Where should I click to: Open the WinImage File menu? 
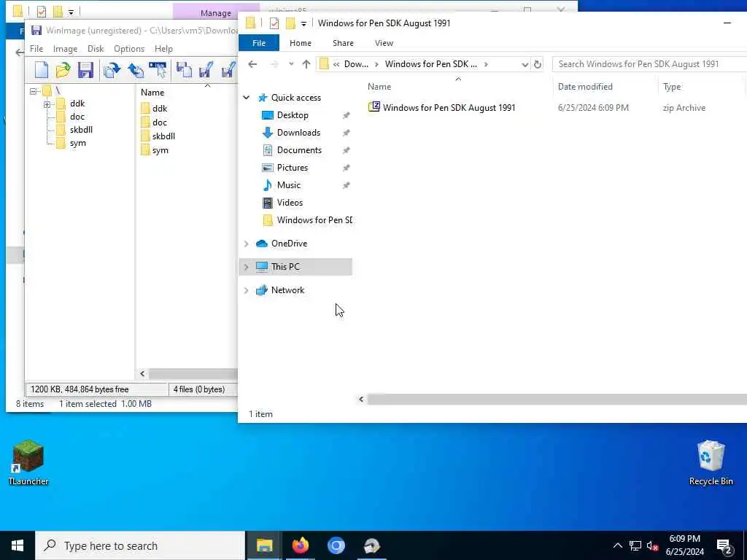[x=36, y=49]
